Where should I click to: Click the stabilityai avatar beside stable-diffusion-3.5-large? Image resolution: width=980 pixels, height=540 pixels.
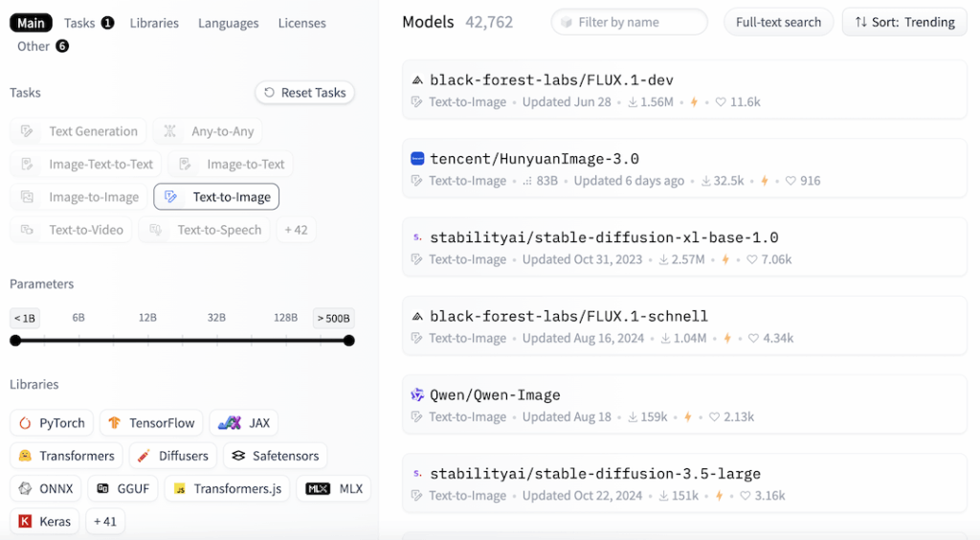[417, 473]
